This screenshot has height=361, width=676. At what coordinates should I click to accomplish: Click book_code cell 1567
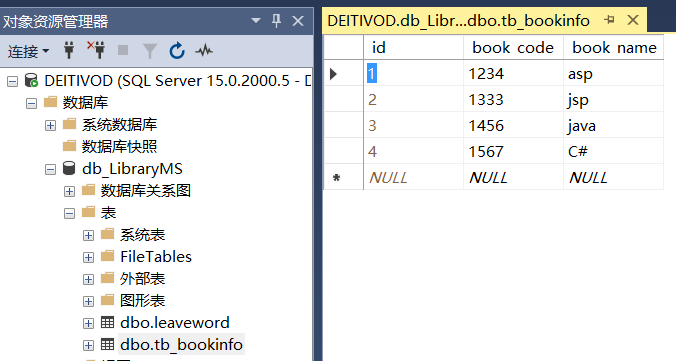point(513,151)
